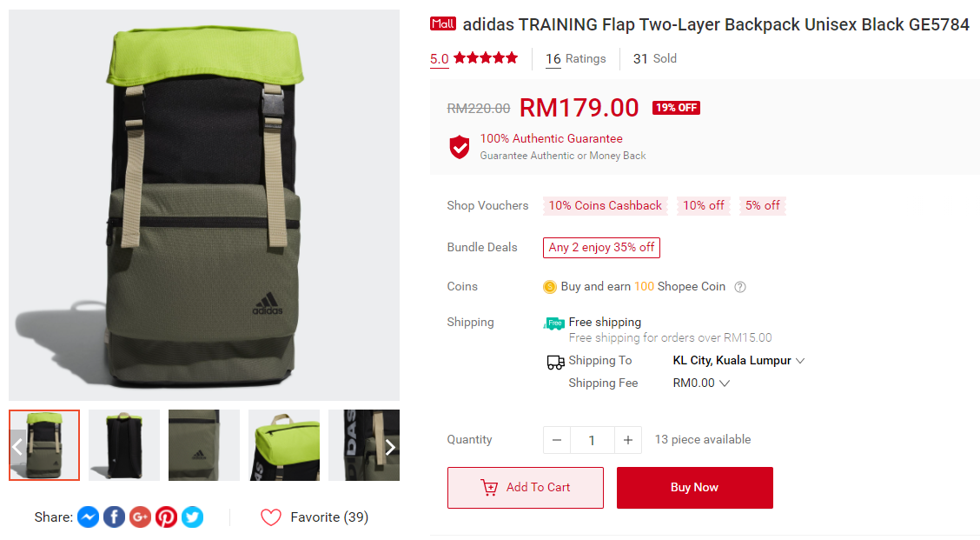Image resolution: width=980 pixels, height=540 pixels.
Task: Open Shopee Coin help question mark
Action: click(740, 287)
